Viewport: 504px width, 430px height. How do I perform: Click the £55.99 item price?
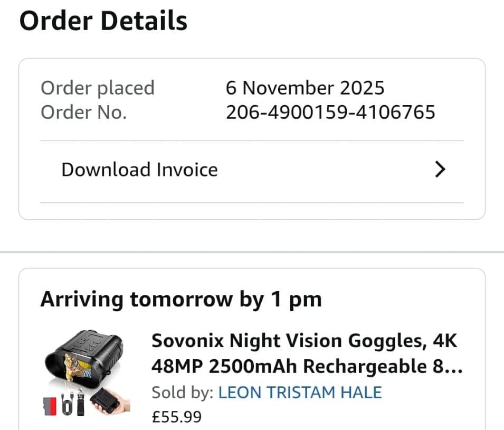(x=176, y=417)
